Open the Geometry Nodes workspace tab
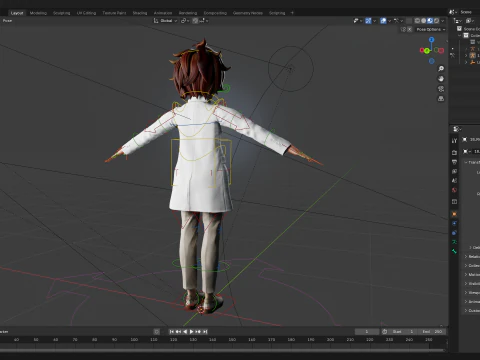 coord(248,13)
